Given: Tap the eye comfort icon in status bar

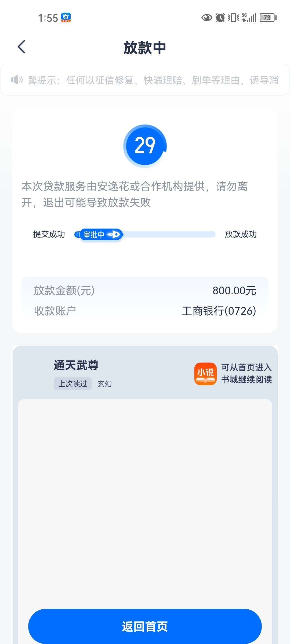Looking at the screenshot, I should pyautogui.click(x=207, y=18).
